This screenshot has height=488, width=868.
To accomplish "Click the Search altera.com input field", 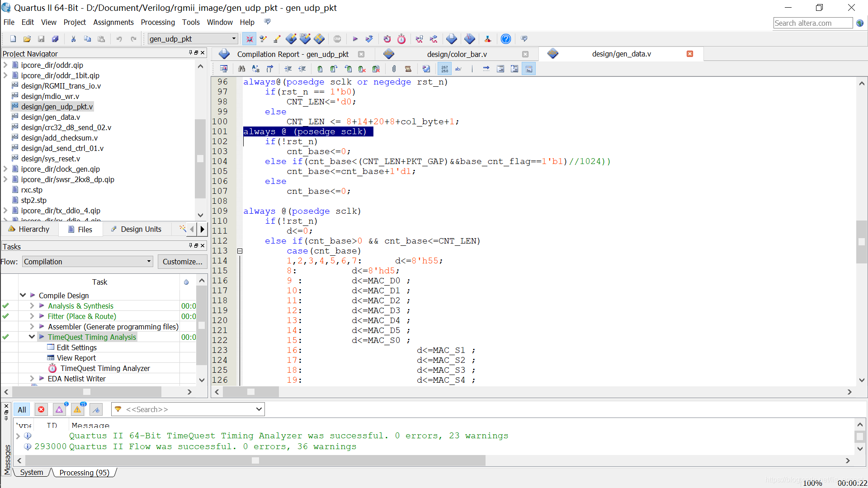I will click(813, 23).
